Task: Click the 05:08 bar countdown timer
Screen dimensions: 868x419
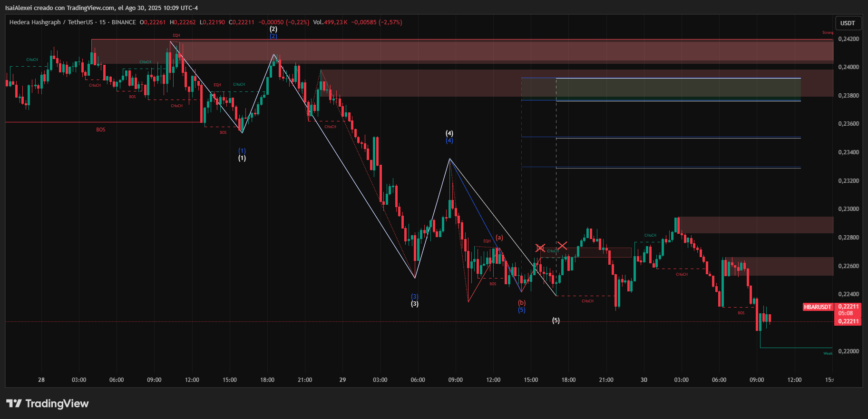Action: pyautogui.click(x=846, y=313)
